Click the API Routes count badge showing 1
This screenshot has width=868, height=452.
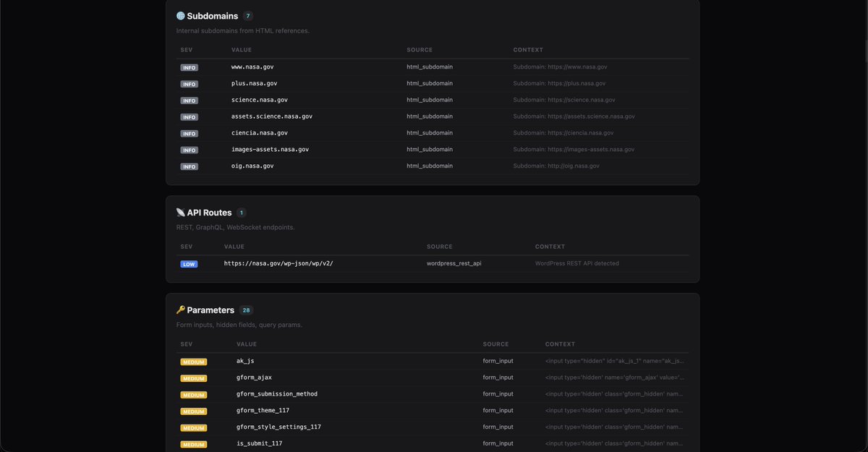click(242, 213)
